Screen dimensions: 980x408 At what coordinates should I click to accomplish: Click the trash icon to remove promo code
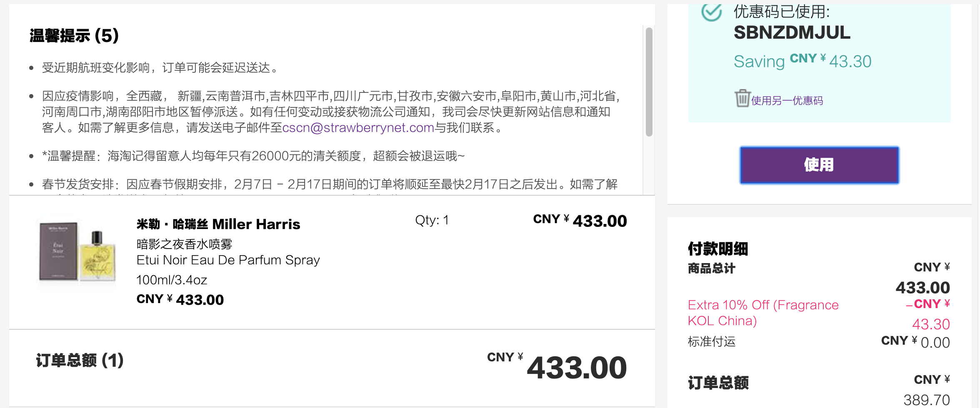point(742,98)
